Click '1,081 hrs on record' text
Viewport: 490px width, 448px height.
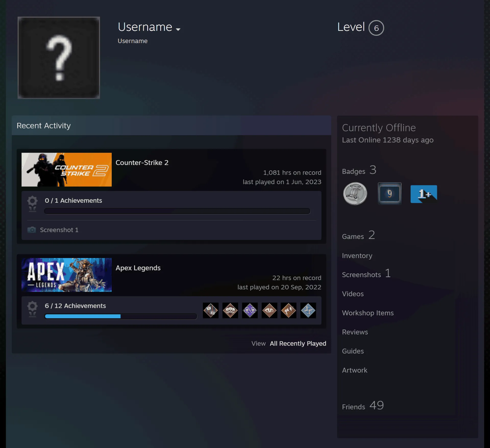[292, 173]
